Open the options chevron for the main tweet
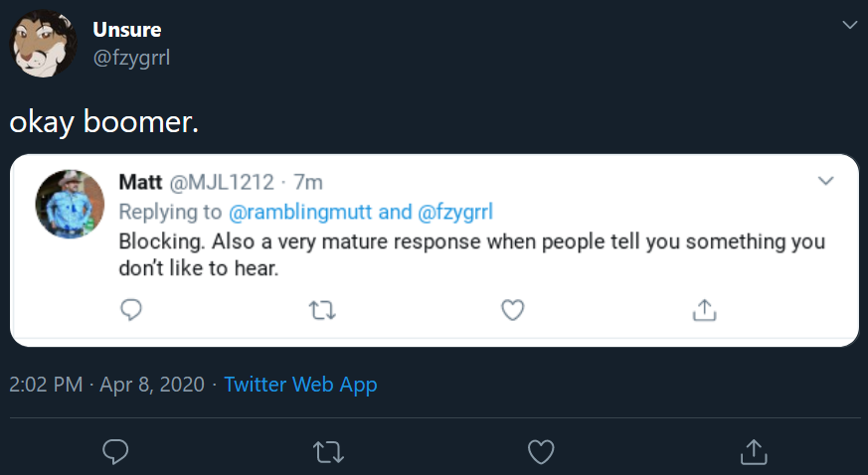 (x=850, y=25)
